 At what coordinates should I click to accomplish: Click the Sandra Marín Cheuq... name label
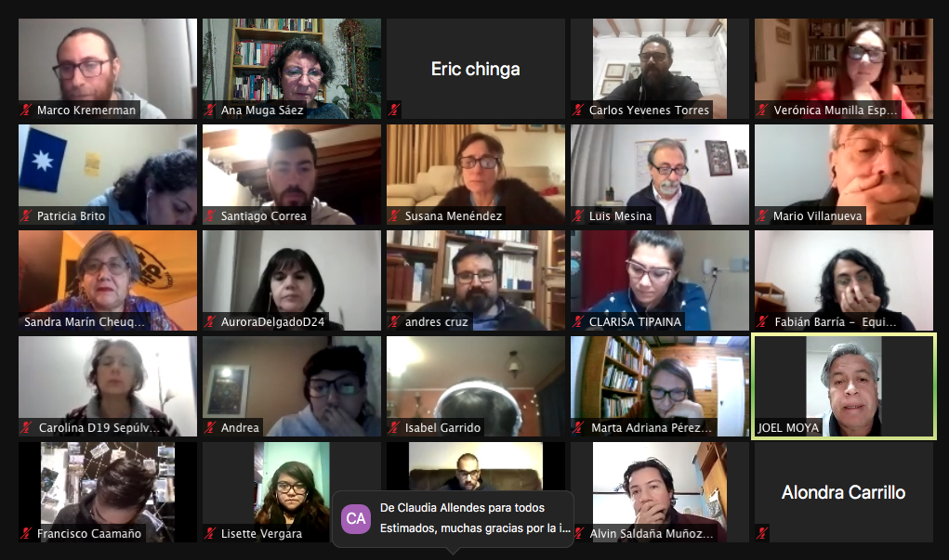[x=85, y=321]
